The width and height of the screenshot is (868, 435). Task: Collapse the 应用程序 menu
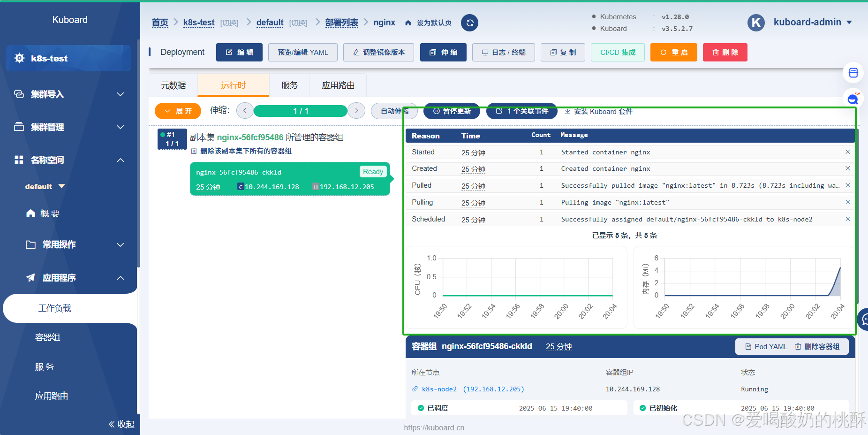121,278
